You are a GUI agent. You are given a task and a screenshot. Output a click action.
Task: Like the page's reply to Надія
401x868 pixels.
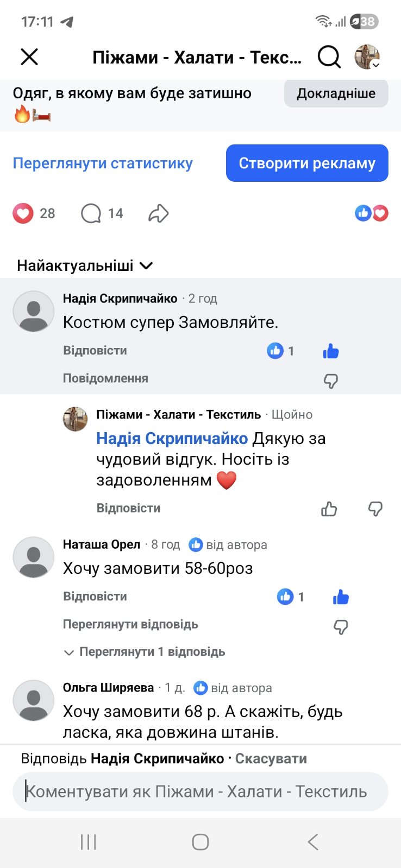tap(329, 509)
